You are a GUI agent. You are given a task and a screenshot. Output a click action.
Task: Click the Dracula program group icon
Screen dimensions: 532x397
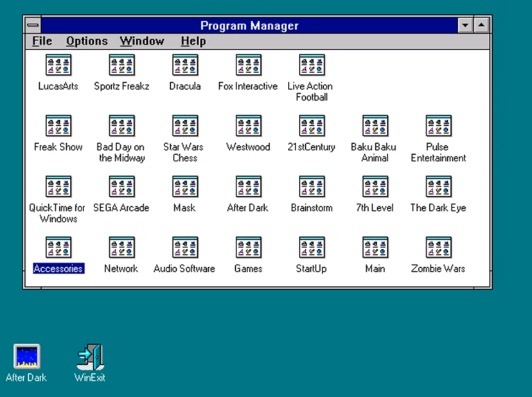click(x=185, y=65)
